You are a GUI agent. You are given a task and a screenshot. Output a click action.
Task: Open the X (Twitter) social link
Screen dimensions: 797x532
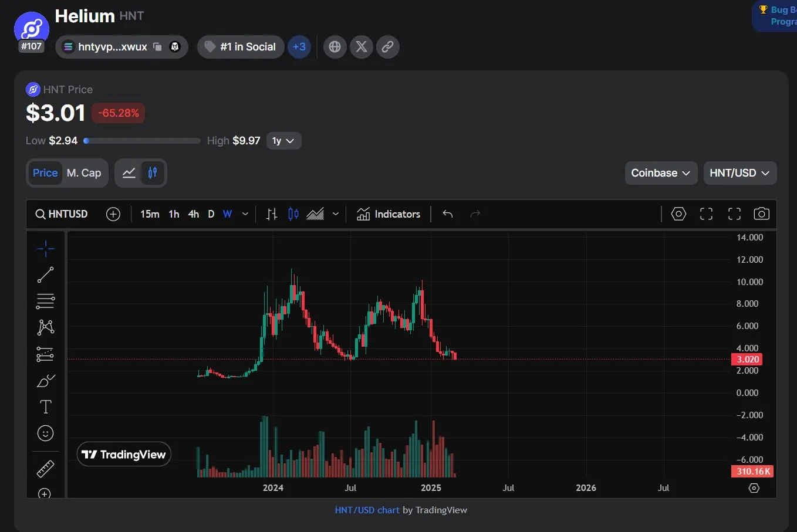click(362, 47)
